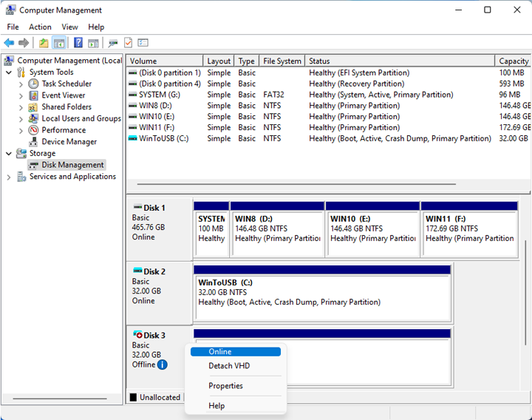Click the Disk 1 label panel
The width and height of the screenshot is (532, 420).
(160, 229)
